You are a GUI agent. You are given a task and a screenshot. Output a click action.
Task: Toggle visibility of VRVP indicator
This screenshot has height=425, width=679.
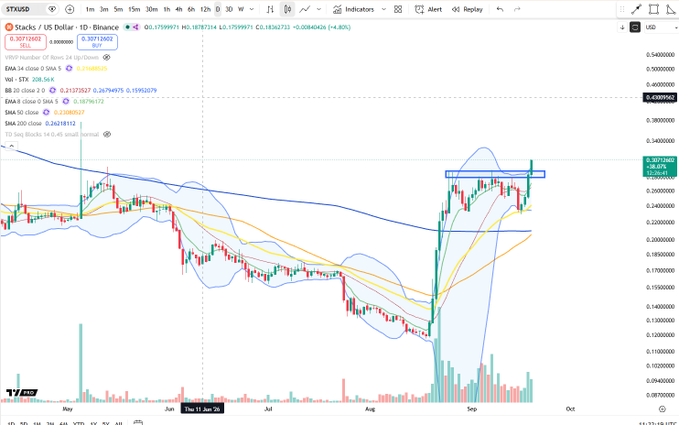pyautogui.click(x=107, y=58)
